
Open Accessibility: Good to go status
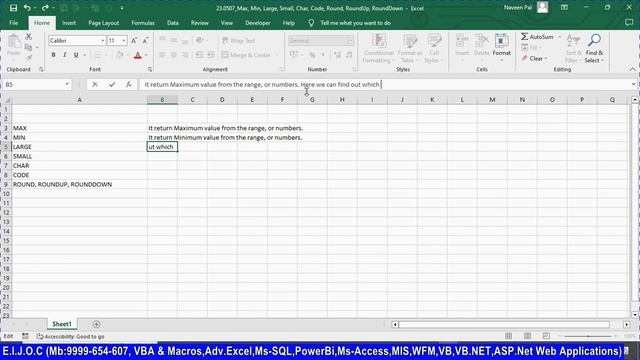click(70, 337)
